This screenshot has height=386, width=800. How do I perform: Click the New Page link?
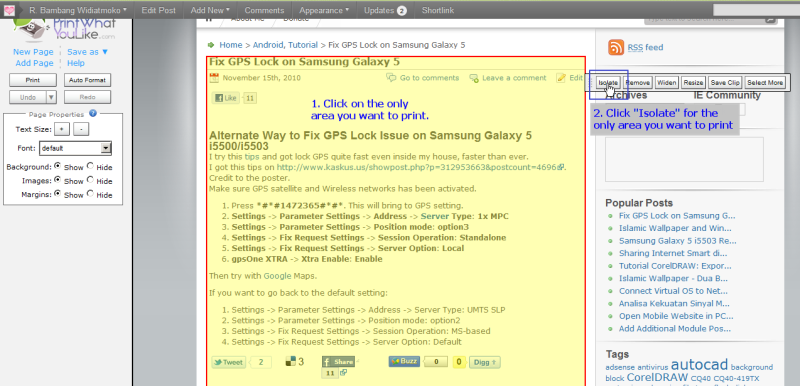click(x=33, y=52)
